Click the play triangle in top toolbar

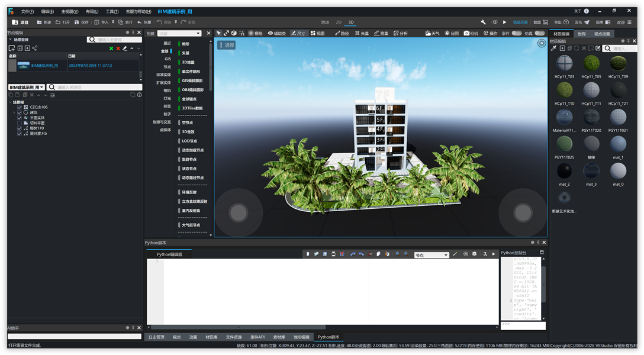(x=504, y=22)
